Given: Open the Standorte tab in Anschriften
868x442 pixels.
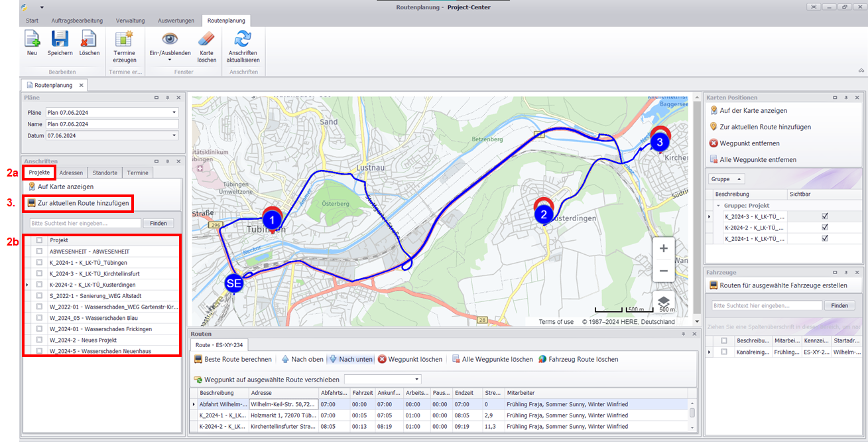Looking at the screenshot, I should tap(105, 173).
